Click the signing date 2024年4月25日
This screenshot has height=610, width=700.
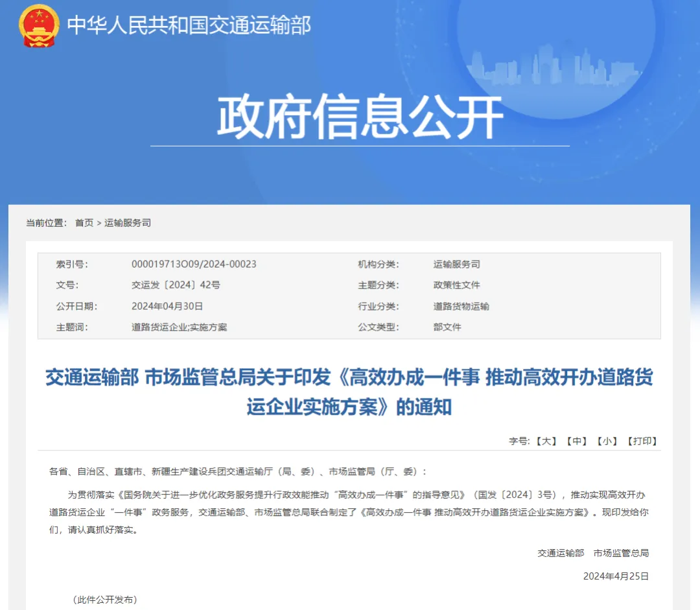pos(615,576)
